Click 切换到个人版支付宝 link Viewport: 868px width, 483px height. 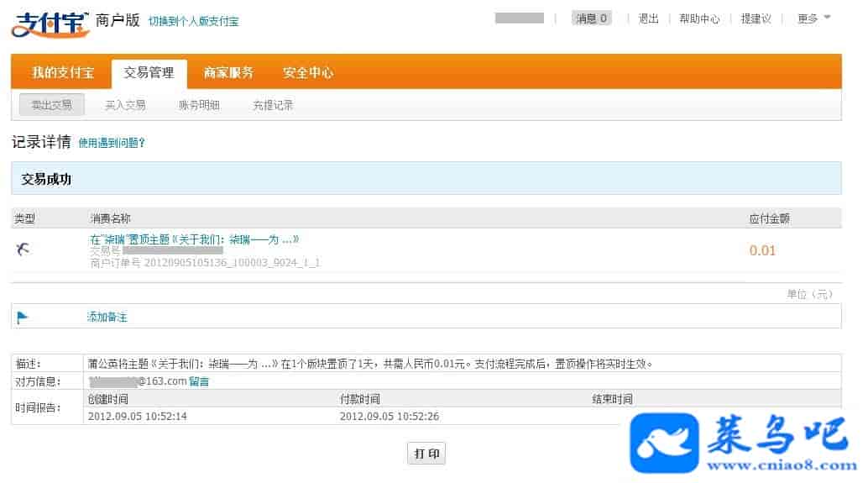[x=193, y=21]
